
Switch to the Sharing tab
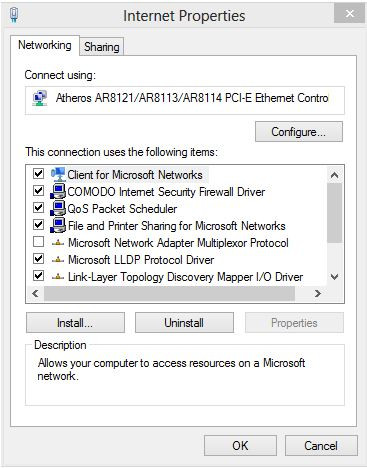point(102,47)
